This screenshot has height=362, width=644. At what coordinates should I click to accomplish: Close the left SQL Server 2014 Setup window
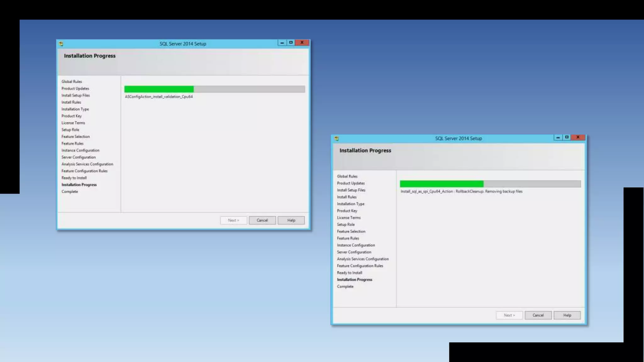click(302, 42)
